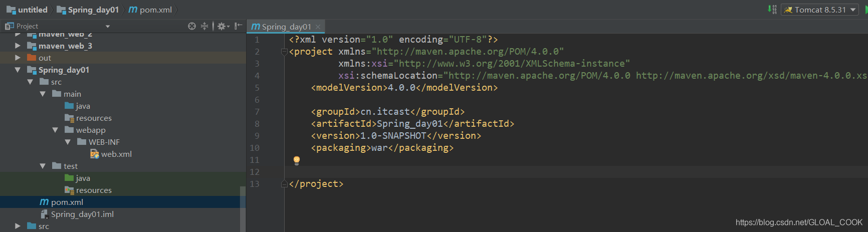Select the WEB-INF folder
This screenshot has height=232, width=868.
tap(123, 142)
